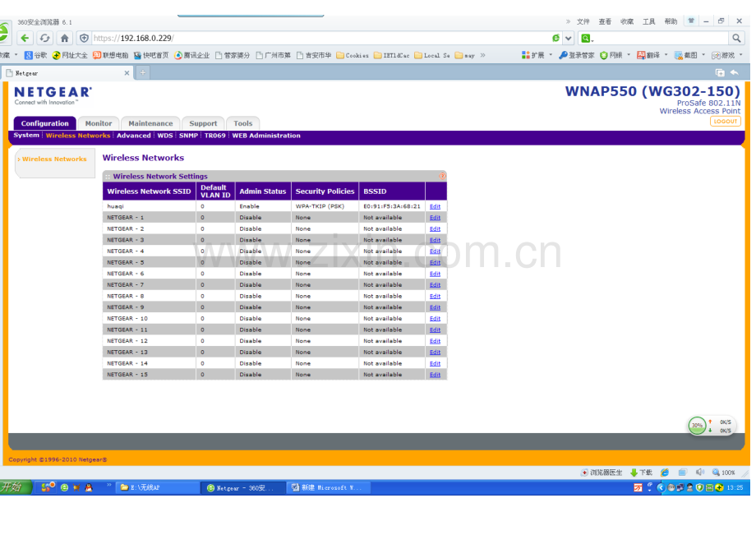This screenshot has width=756, height=535.
Task: Open the 开始 Start button
Action: pyautogui.click(x=15, y=487)
